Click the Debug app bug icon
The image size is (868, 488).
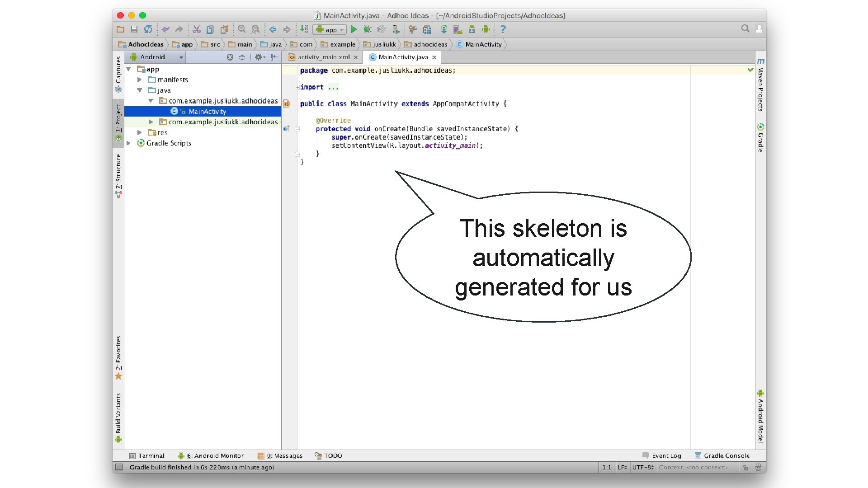click(368, 29)
